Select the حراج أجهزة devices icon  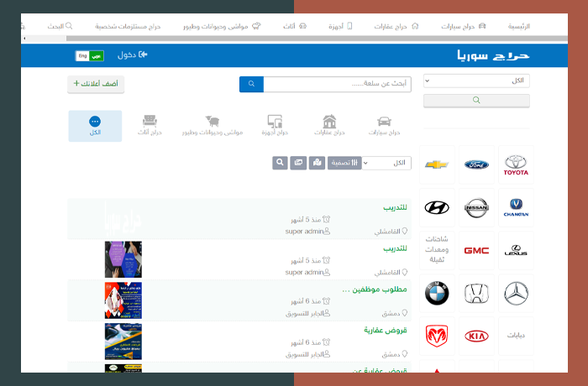point(275,126)
